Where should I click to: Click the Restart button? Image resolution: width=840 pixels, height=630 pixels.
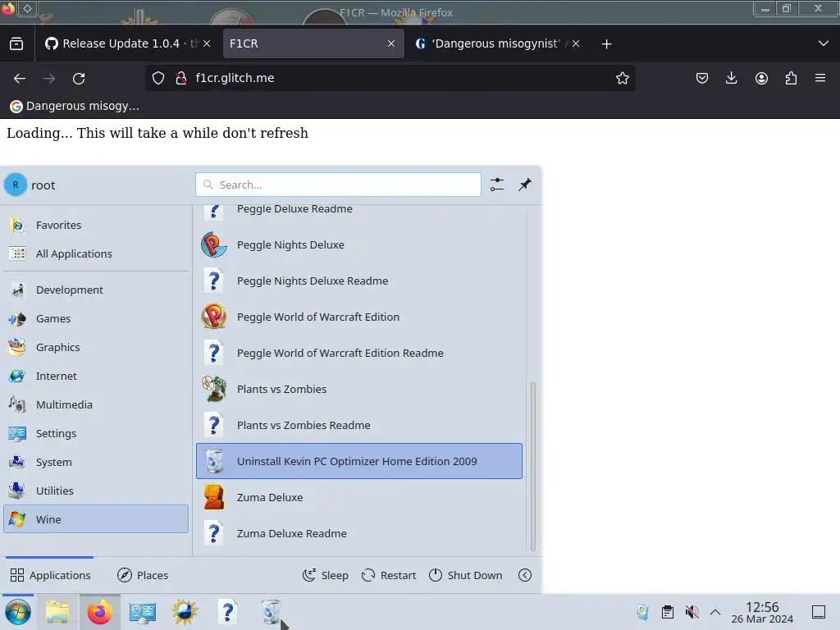click(389, 575)
